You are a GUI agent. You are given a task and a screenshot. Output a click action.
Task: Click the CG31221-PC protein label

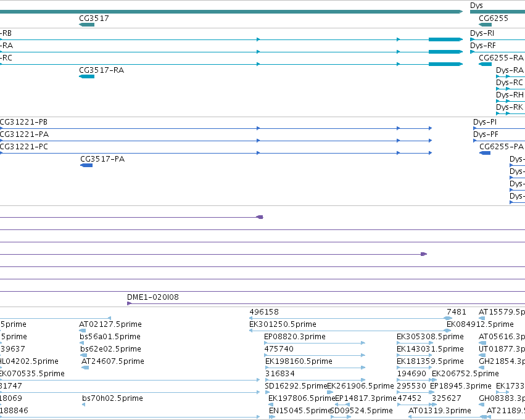click(24, 147)
